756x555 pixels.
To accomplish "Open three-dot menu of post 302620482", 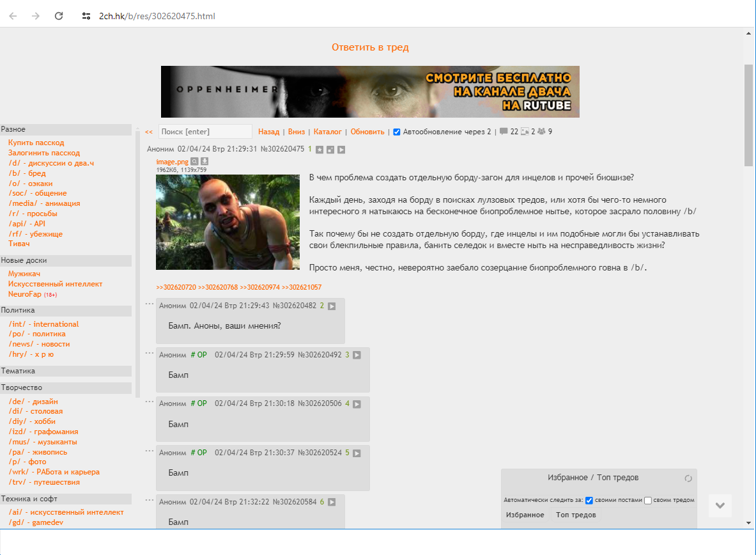I will click(x=150, y=304).
